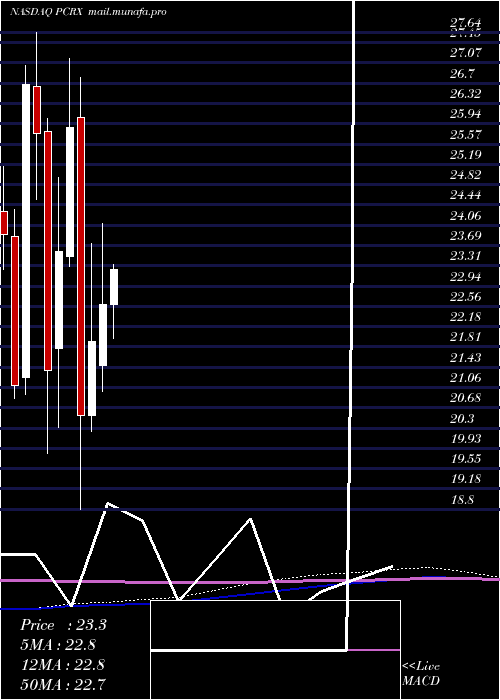Select the 24.06 price axis label

(x=466, y=216)
